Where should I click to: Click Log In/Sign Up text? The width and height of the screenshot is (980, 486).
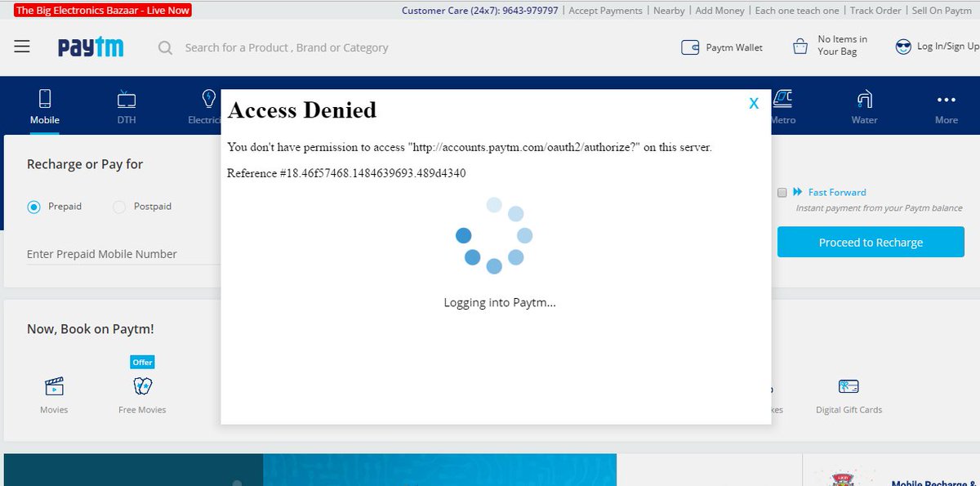(947, 47)
